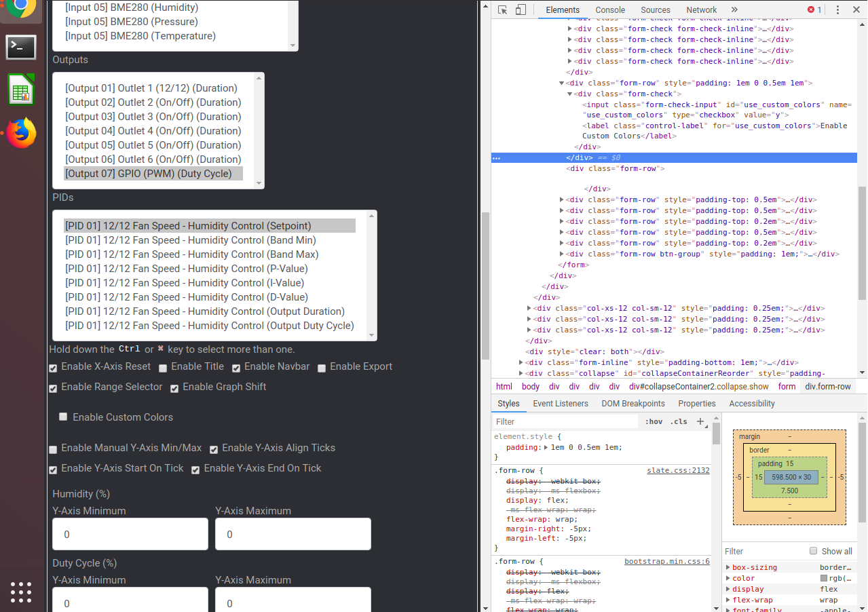Click the Humidity Y-Axis Minimum field
Screen dimensions: 868x612
click(x=130, y=534)
